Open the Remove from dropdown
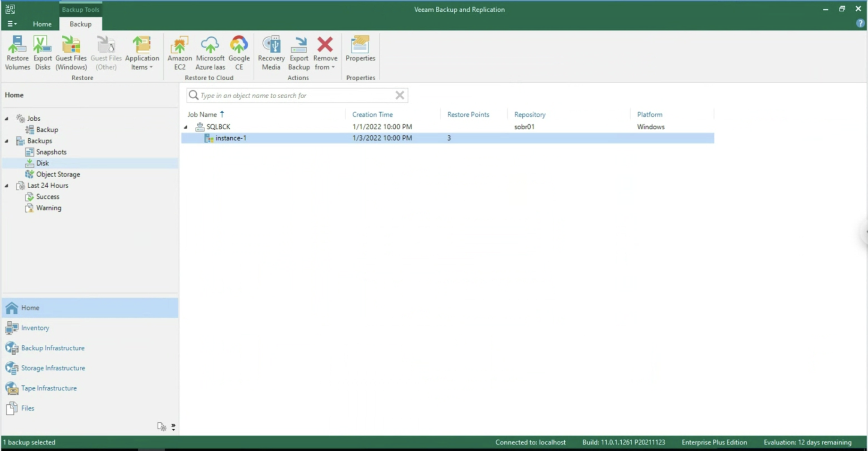The width and height of the screenshot is (868, 451). click(325, 53)
